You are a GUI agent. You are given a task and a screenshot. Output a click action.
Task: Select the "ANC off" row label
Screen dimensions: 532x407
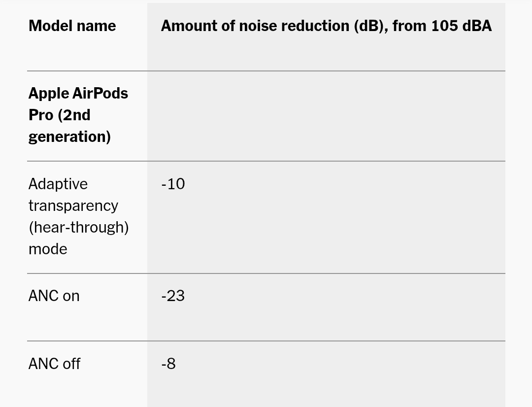(54, 364)
